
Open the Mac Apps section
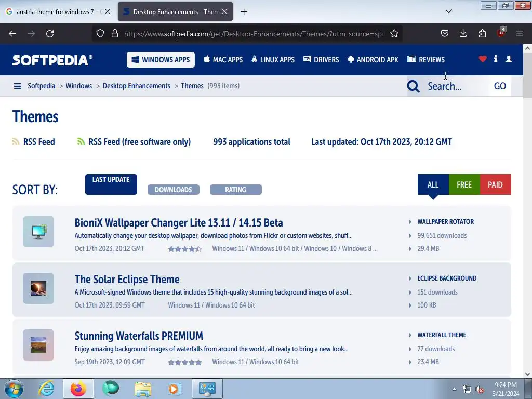[223, 60]
